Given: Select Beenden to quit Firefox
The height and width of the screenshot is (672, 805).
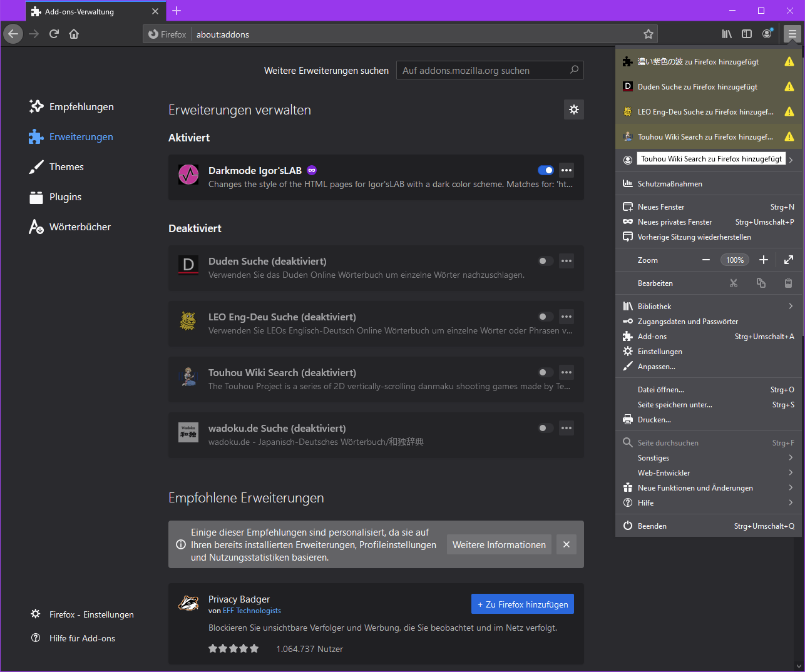Looking at the screenshot, I should pyautogui.click(x=709, y=526).
